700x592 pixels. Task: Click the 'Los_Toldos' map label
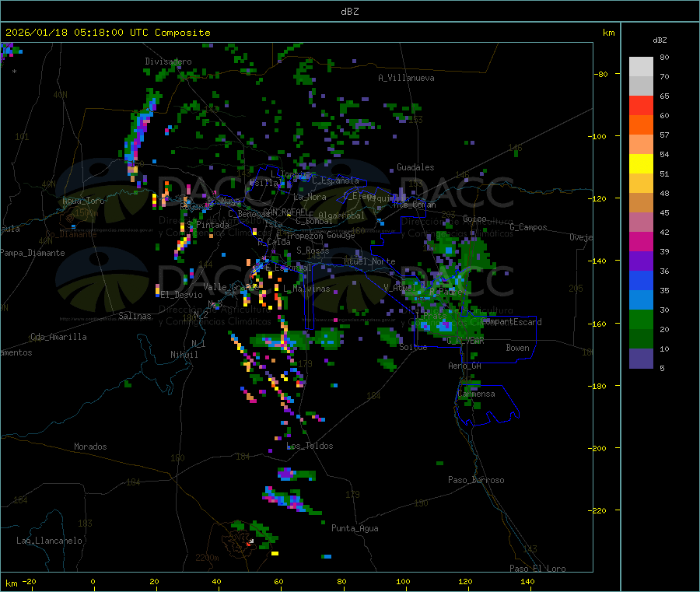[x=310, y=446]
